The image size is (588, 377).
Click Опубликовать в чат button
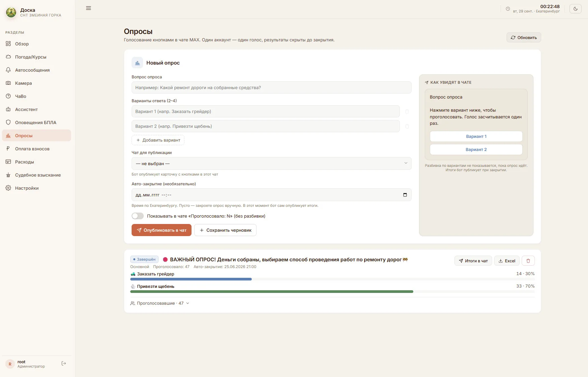[x=162, y=230]
